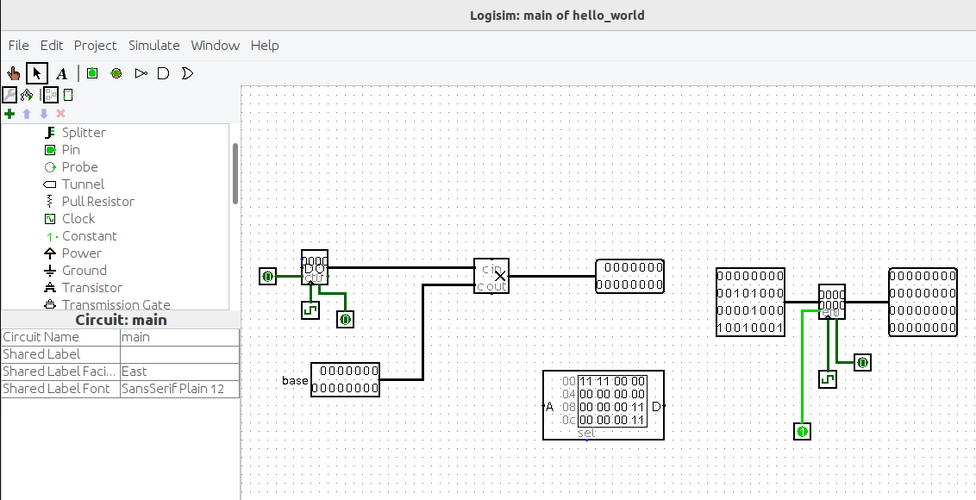Pick the Add Output Pin tool
This screenshot has height=500, width=976.
tap(116, 73)
